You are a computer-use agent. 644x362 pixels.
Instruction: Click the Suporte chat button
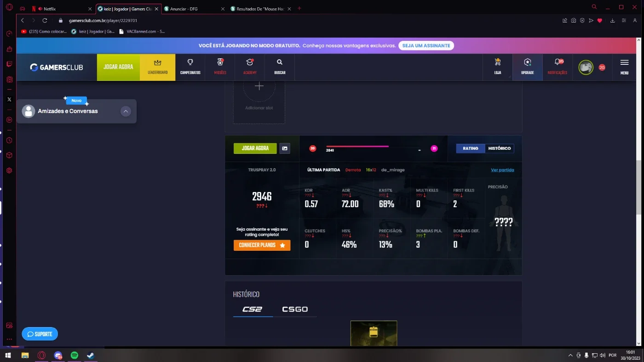[x=40, y=334]
